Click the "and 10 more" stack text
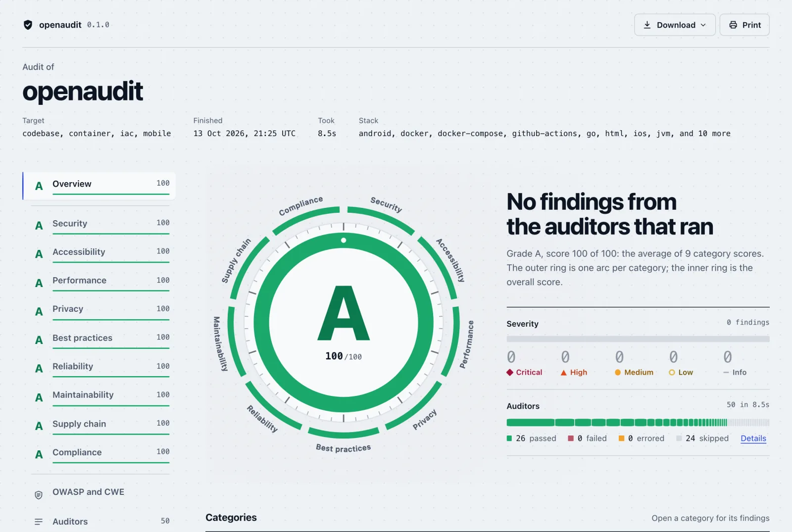Viewport: 792px width, 532px height. point(705,134)
